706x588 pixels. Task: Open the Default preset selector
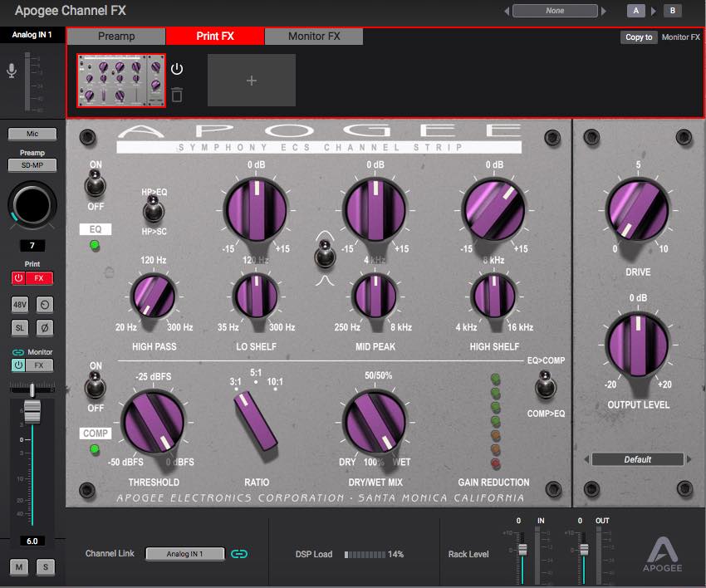click(x=637, y=459)
